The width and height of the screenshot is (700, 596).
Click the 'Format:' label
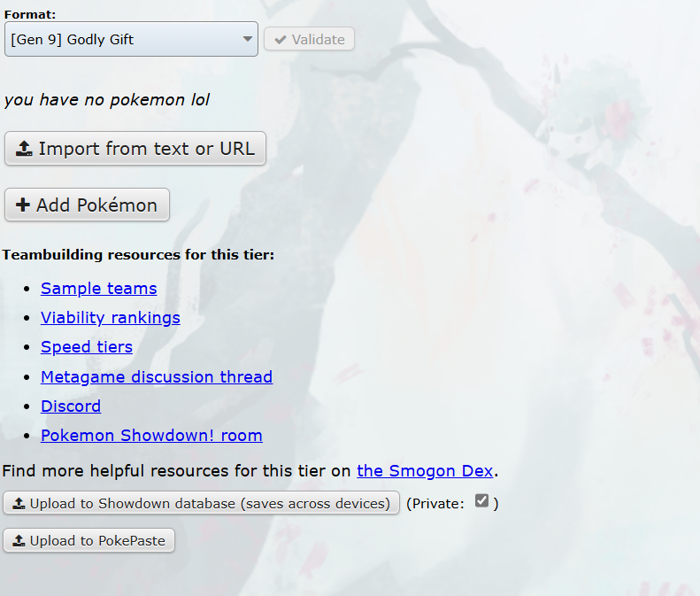click(30, 14)
